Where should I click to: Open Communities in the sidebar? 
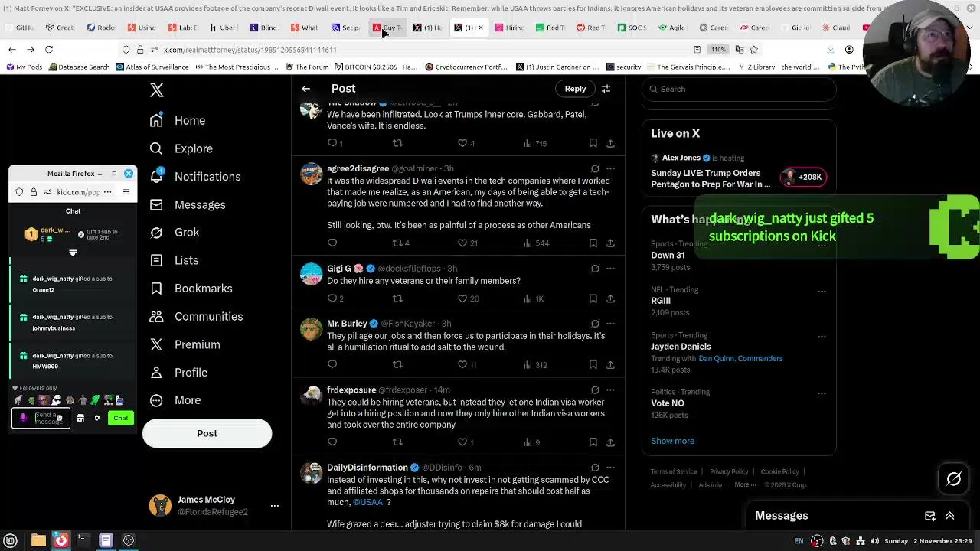[x=196, y=316]
